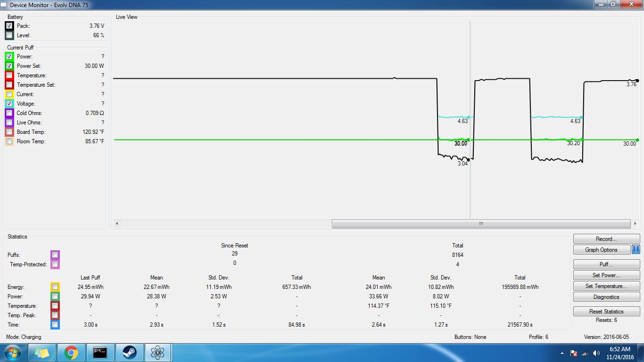Pause the live graph with the pause icon
644x362 pixels.
click(636, 250)
